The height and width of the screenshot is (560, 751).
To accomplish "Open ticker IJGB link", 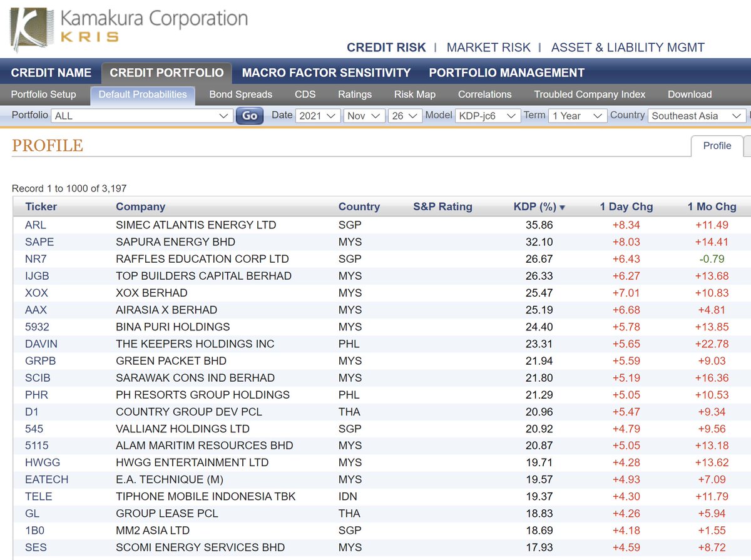I will 37,276.
